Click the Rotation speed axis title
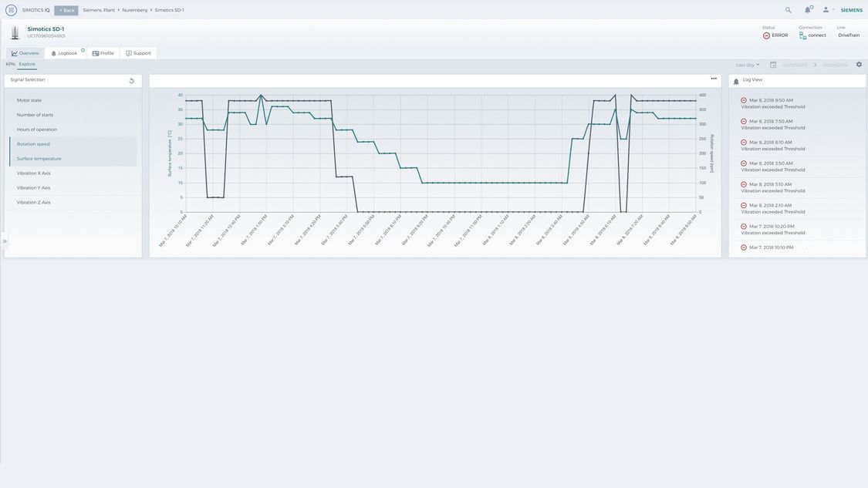 pos(712,153)
